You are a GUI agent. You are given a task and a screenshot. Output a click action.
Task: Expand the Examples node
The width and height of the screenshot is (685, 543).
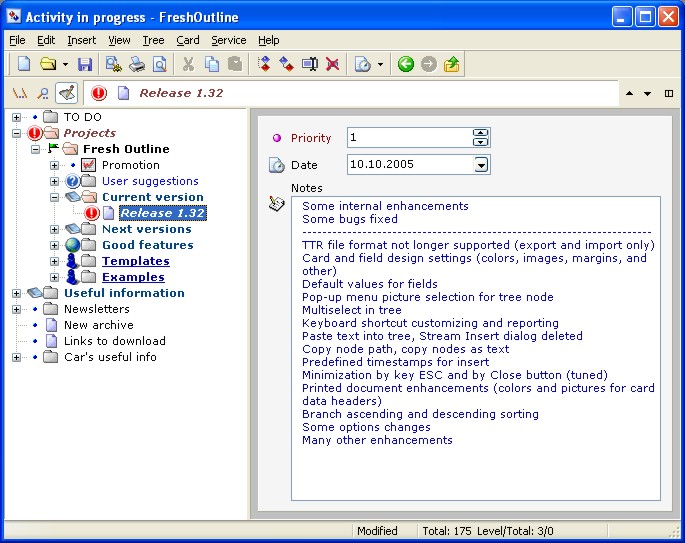coord(54,277)
